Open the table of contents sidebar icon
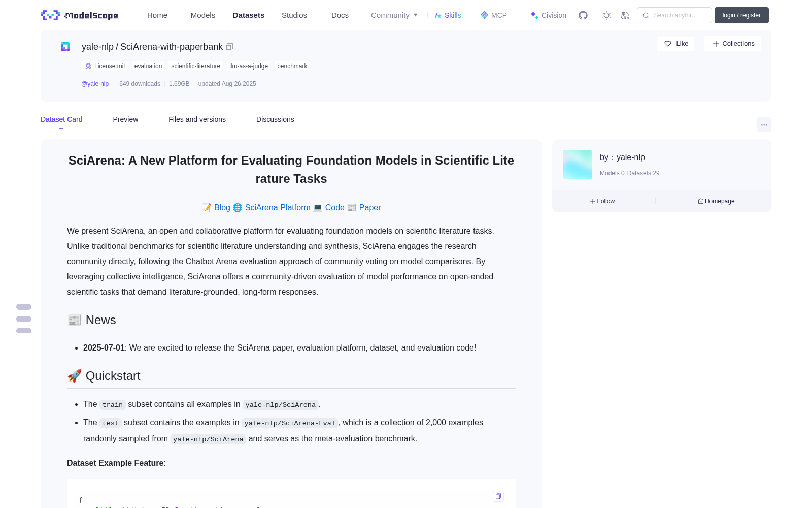The height and width of the screenshot is (508, 812). pyautogui.click(x=24, y=319)
